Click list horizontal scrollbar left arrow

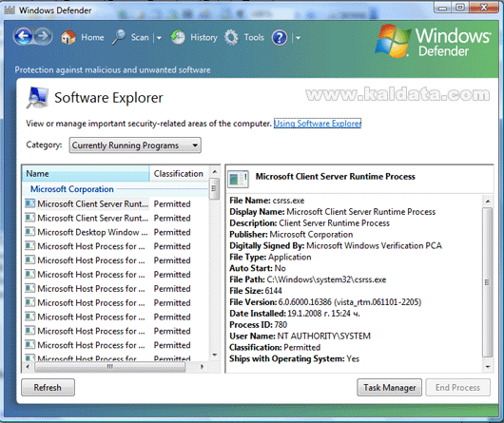pos(28,367)
